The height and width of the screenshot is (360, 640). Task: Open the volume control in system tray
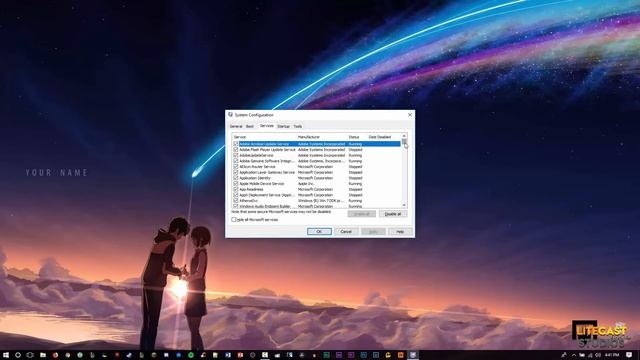click(x=598, y=355)
